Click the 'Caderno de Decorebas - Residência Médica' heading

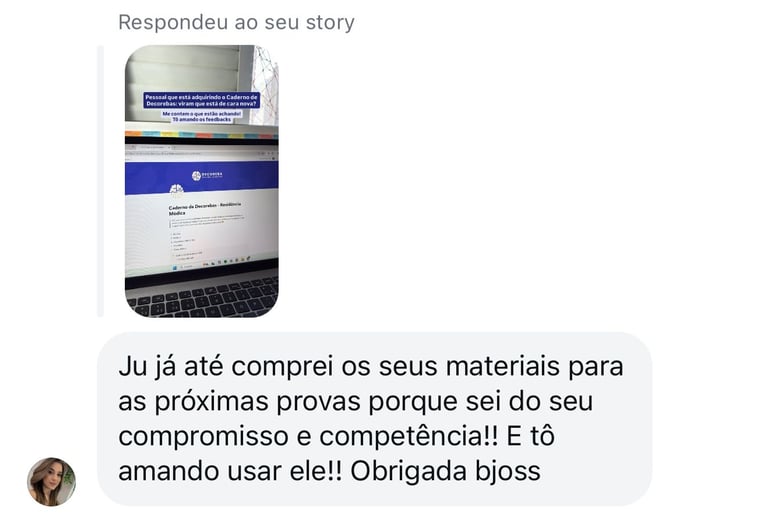[x=204, y=209]
